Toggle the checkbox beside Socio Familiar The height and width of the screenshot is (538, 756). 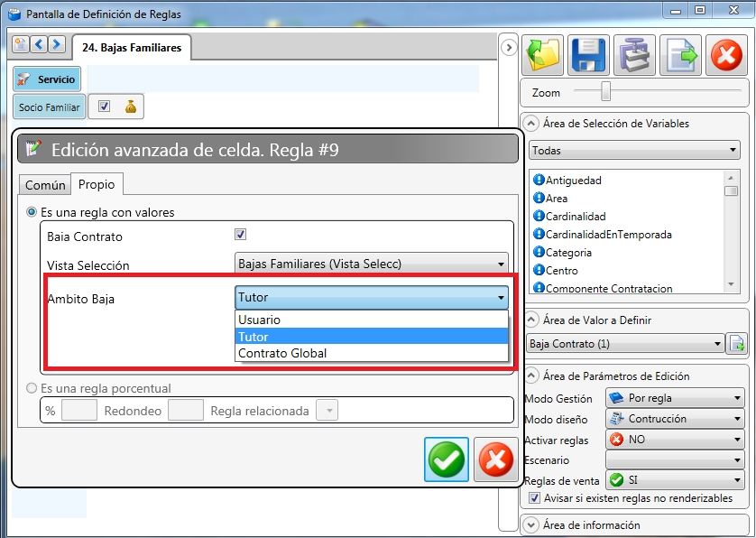point(104,107)
